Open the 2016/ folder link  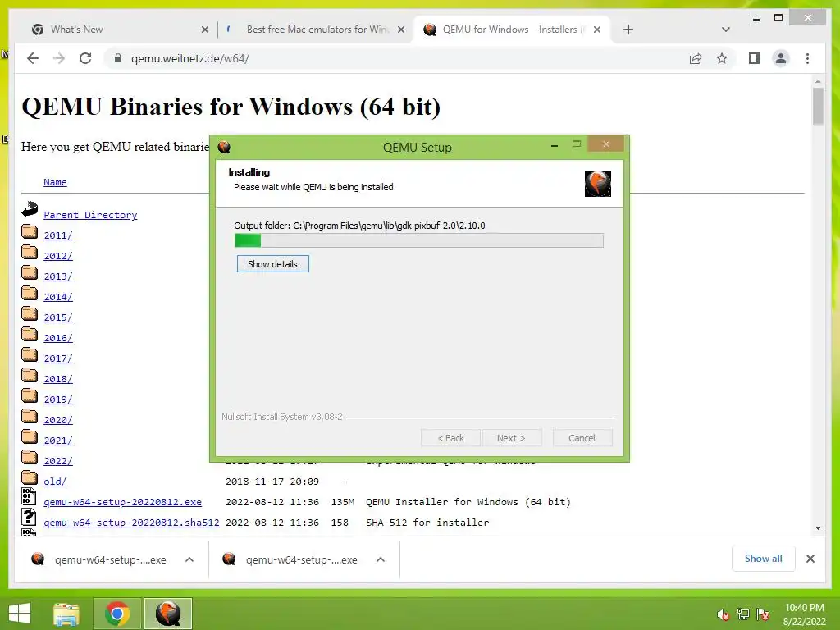point(58,338)
